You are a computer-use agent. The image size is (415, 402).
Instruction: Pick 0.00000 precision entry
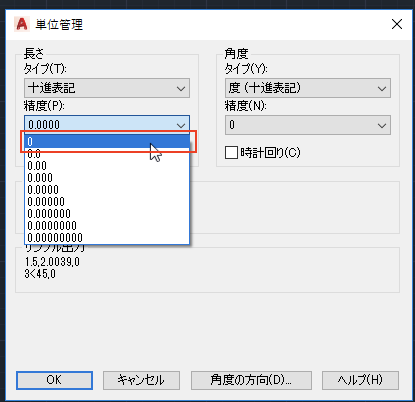pyautogui.click(x=107, y=202)
